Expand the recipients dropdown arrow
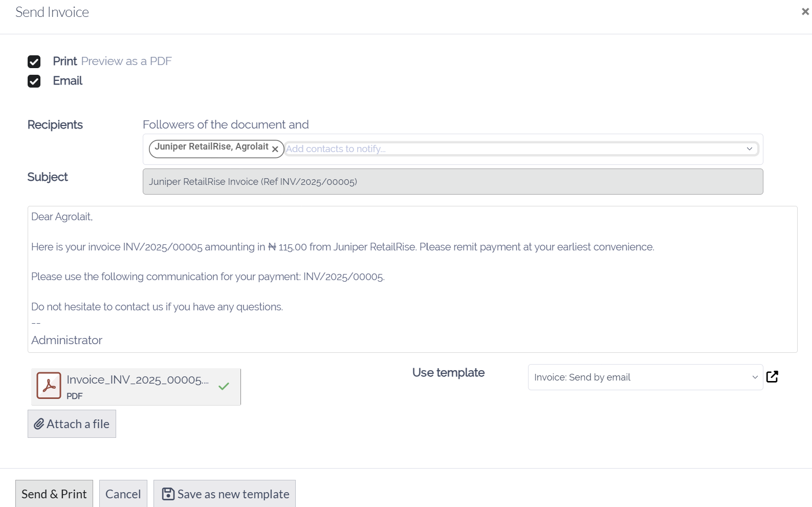The width and height of the screenshot is (812, 507). [x=750, y=149]
